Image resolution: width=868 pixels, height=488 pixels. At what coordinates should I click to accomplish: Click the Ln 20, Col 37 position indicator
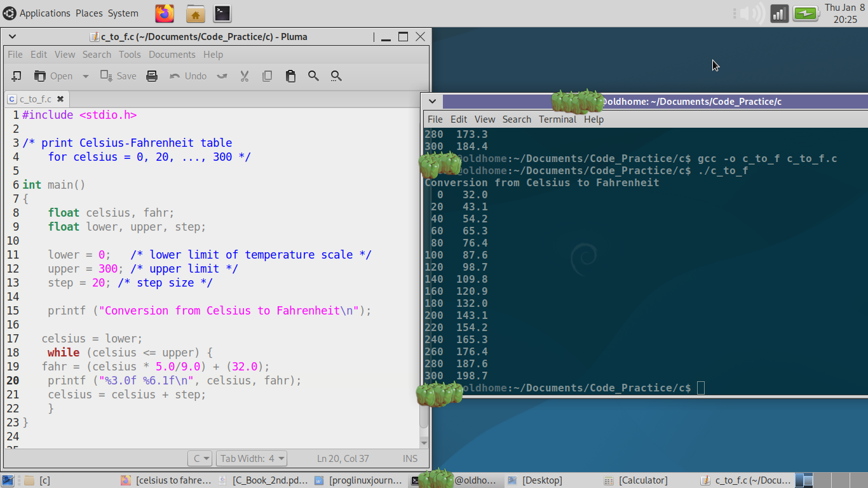[343, 459]
